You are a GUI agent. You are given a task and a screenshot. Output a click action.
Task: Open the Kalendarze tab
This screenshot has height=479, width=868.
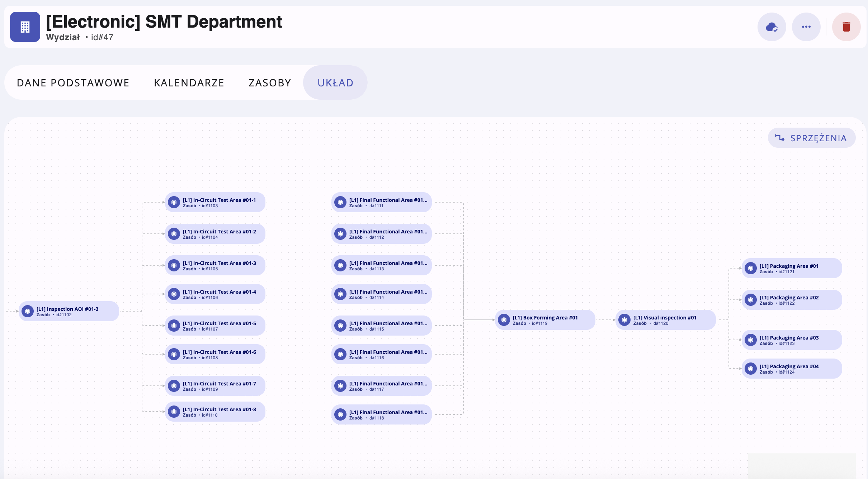(x=189, y=83)
